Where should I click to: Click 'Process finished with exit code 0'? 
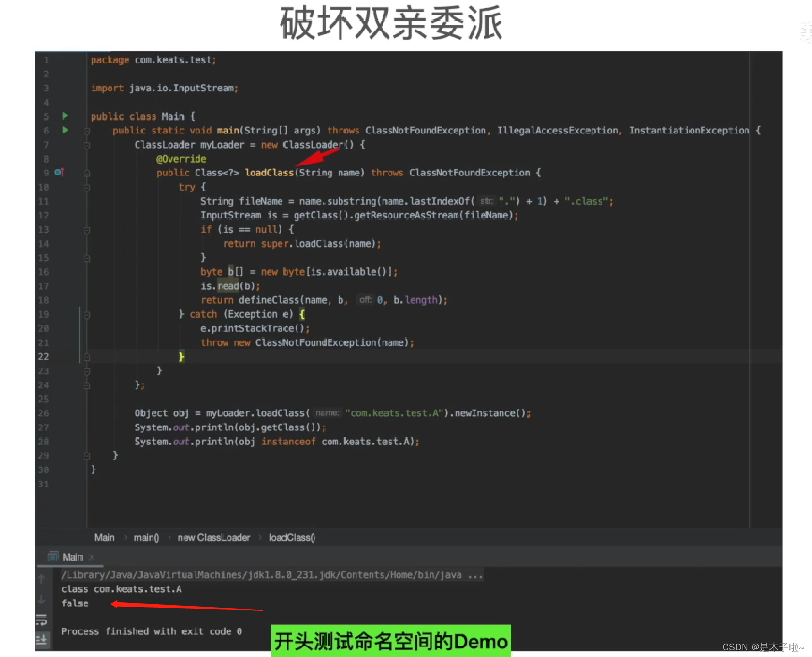tap(152, 632)
